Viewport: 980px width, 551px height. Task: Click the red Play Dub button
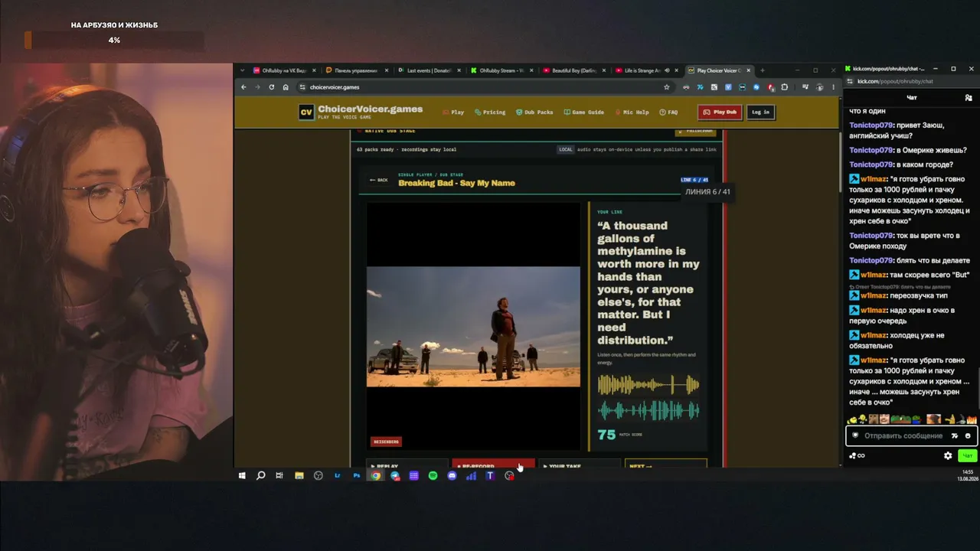point(720,112)
